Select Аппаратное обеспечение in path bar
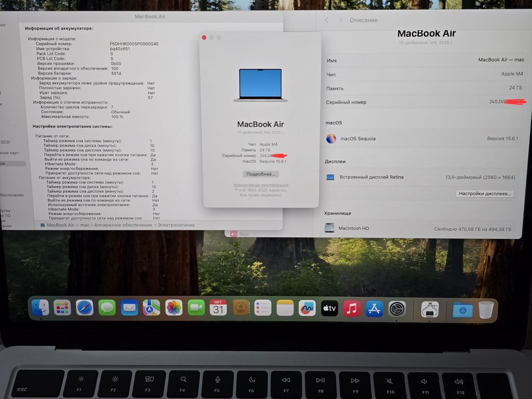The image size is (532, 399). pos(123,225)
